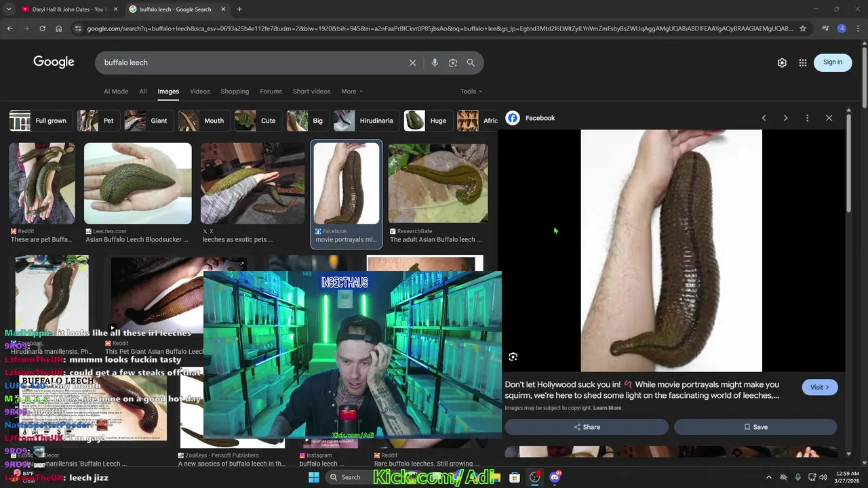The width and height of the screenshot is (868, 488).
Task: Clear the search box with the X icon
Action: [412, 62]
